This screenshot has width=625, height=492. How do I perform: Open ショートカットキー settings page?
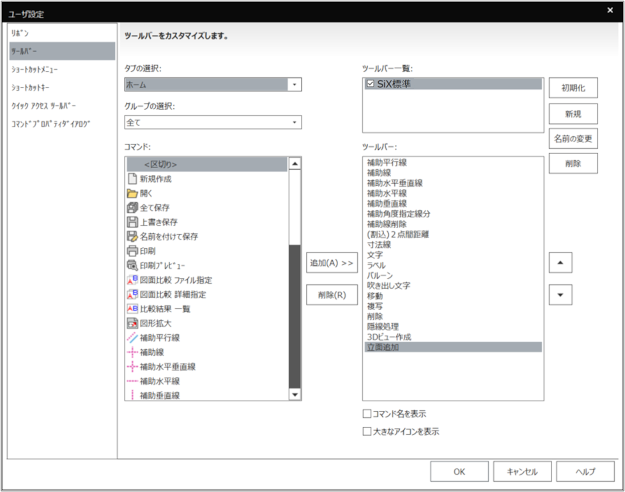32,87
